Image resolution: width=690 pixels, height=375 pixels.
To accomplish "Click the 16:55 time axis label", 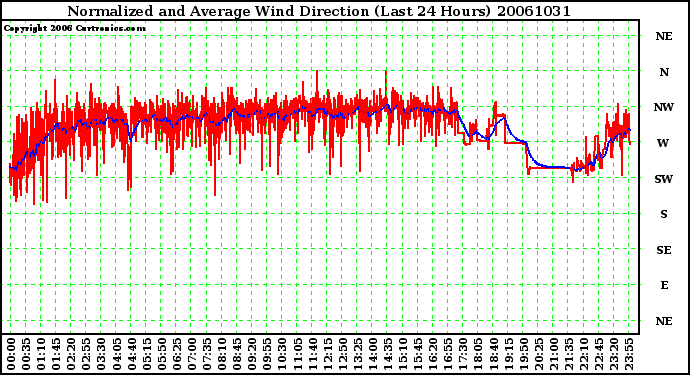I will [x=448, y=354].
